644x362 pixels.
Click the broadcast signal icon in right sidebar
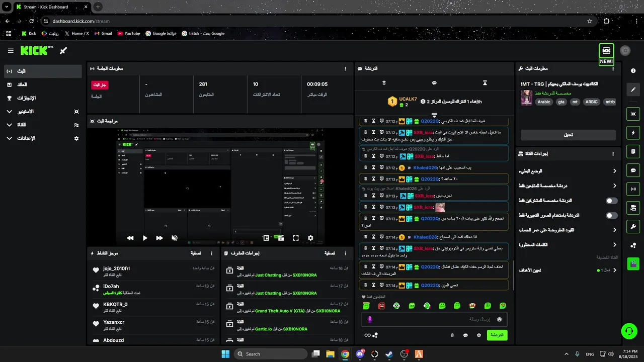click(633, 190)
